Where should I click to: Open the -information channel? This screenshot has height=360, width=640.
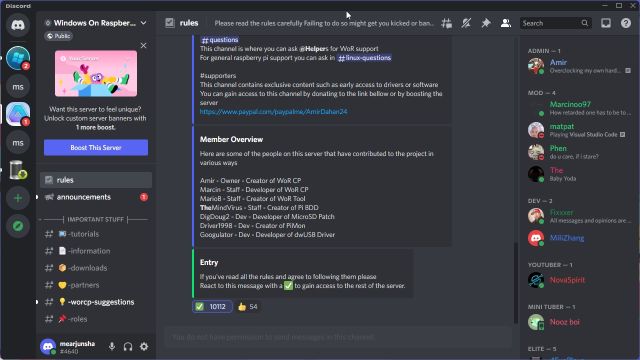(96, 251)
